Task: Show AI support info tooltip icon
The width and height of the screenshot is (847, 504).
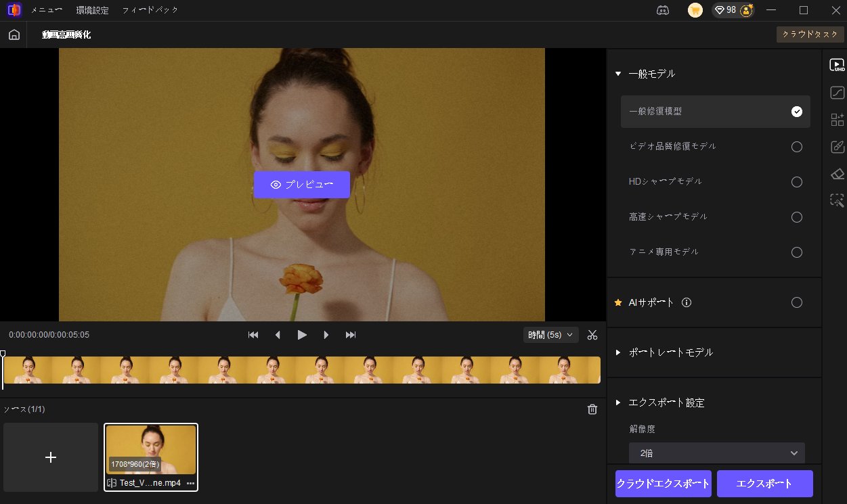Action: coord(687,302)
